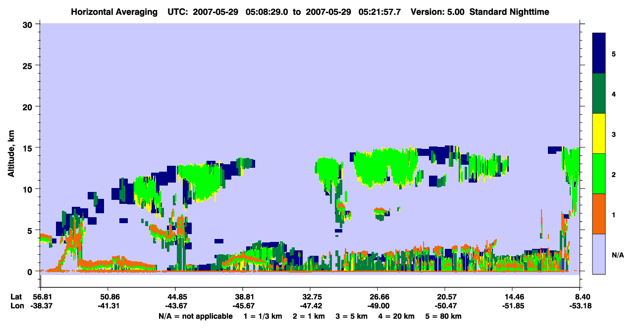Click the longitude value '-45.67'

coord(243,306)
